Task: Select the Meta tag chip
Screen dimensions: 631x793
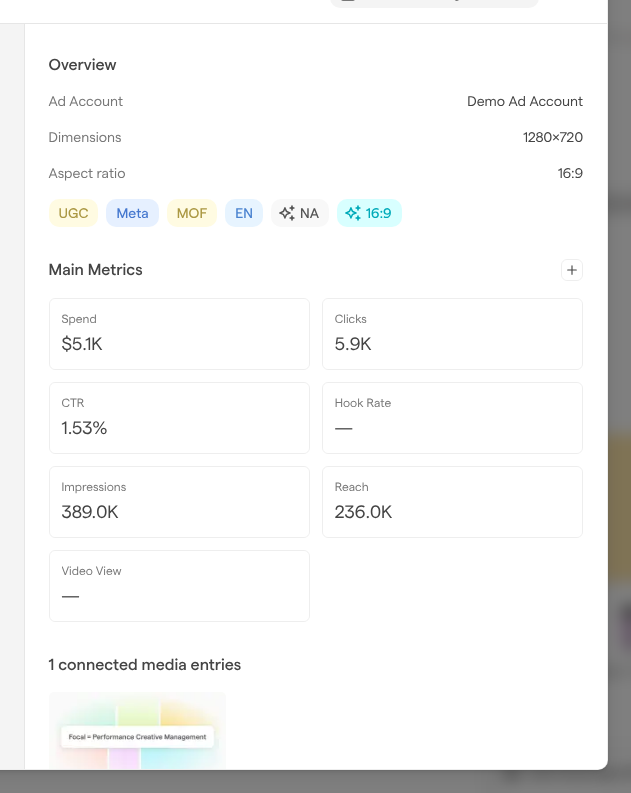Action: click(132, 213)
